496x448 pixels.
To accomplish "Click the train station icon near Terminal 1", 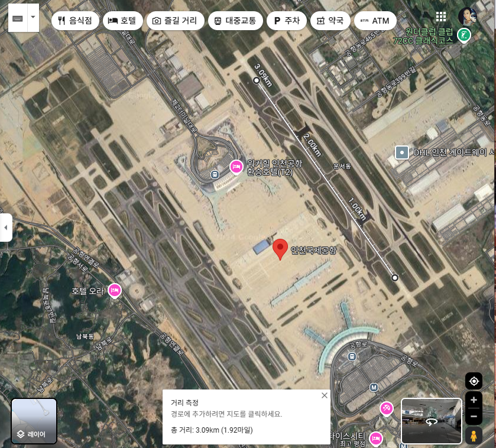I will coord(352,356).
